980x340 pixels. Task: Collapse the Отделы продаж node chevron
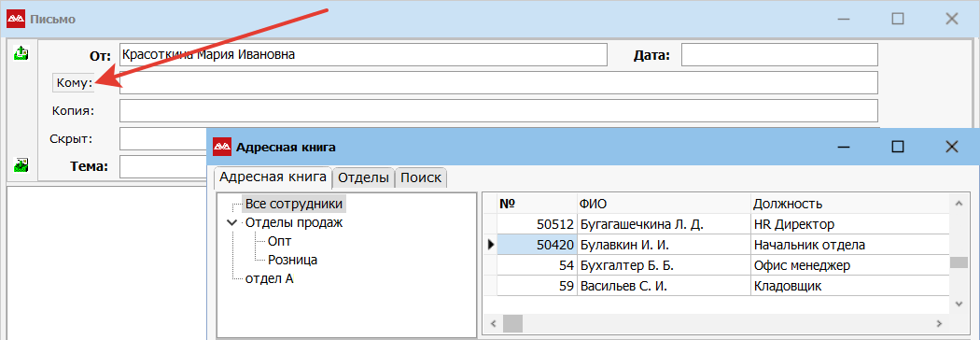[231, 222]
